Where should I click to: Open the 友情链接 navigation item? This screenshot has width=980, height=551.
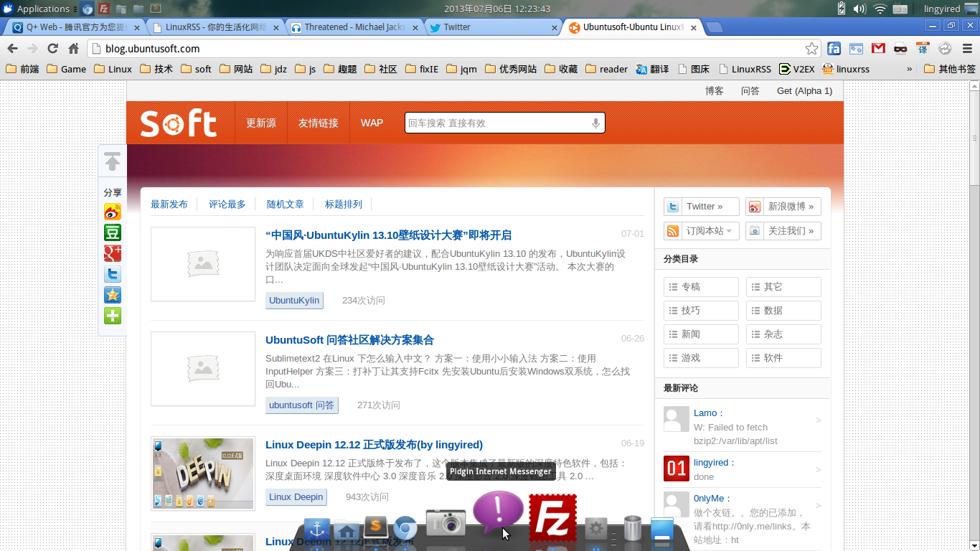click(x=319, y=123)
